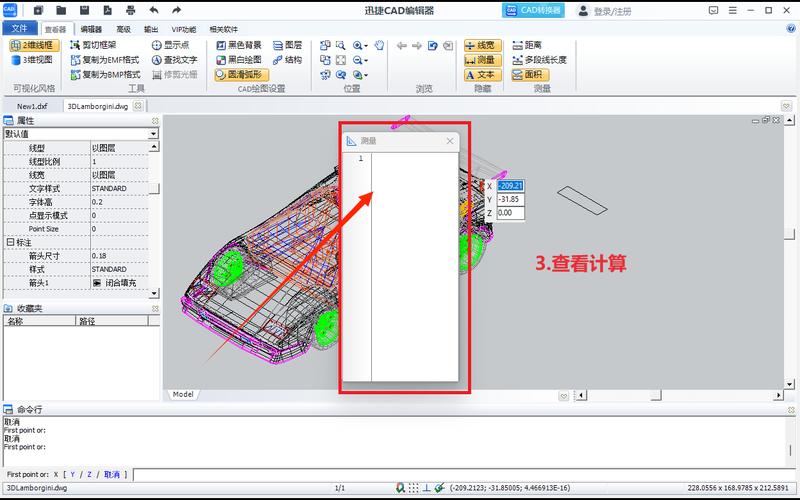Toggle 文本 text hiding
The width and height of the screenshot is (800, 500).
click(x=483, y=75)
